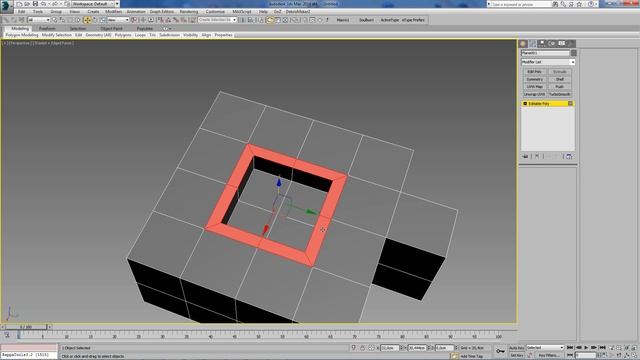Open the Edit menu

coord(22,12)
